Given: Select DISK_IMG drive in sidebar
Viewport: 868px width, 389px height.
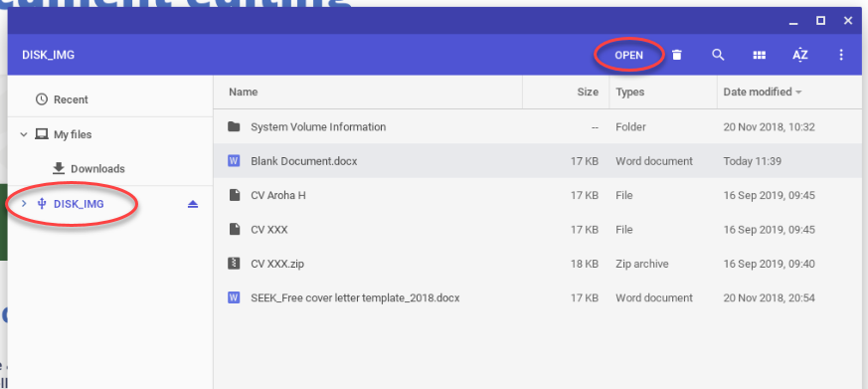Looking at the screenshot, I should (79, 204).
